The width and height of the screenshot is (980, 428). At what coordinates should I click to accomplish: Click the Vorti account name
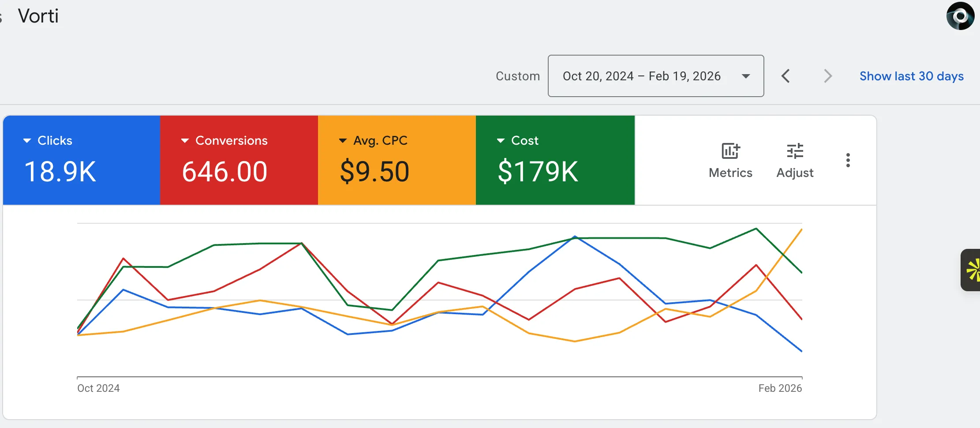point(38,16)
